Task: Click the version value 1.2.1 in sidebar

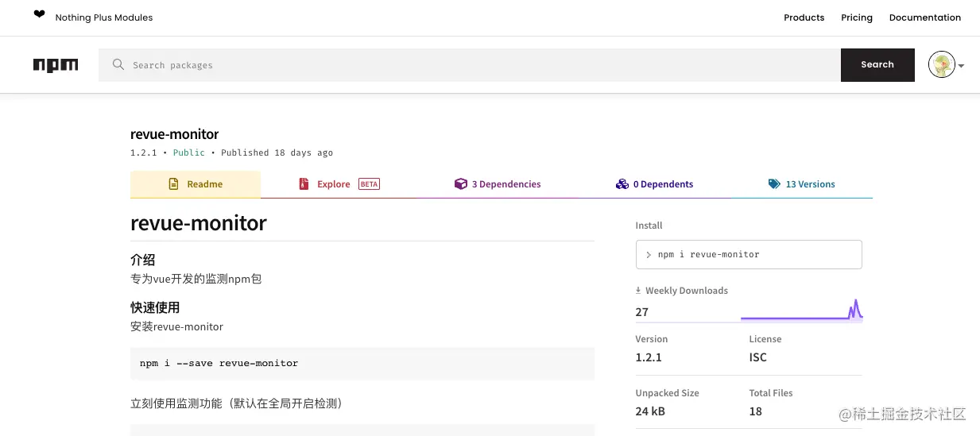Action: [x=649, y=357]
